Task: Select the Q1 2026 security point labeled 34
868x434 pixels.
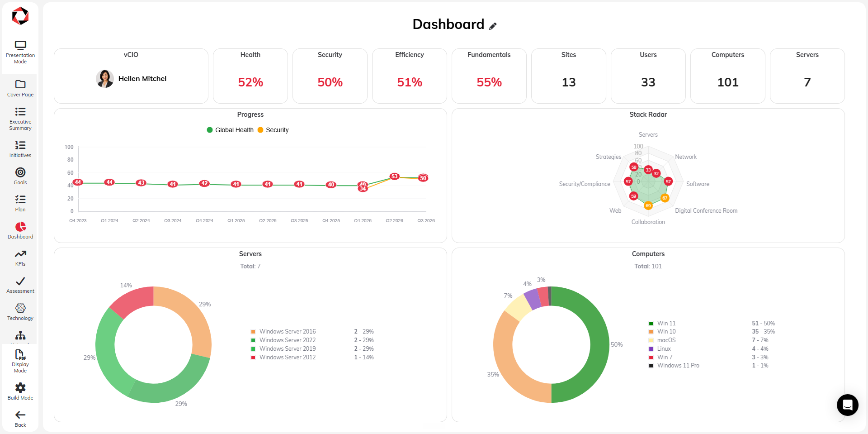Action: (x=363, y=189)
